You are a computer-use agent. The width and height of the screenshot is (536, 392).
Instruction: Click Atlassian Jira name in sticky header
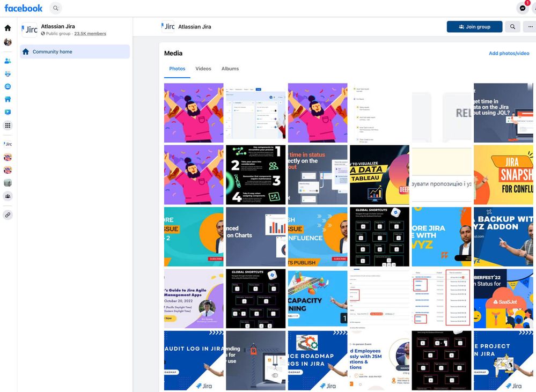[x=195, y=27]
